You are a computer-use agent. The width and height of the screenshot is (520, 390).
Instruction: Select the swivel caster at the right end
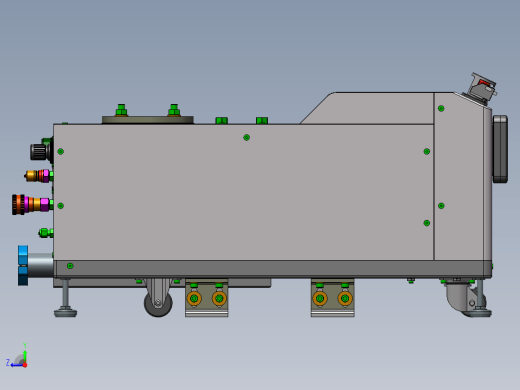(x=463, y=297)
